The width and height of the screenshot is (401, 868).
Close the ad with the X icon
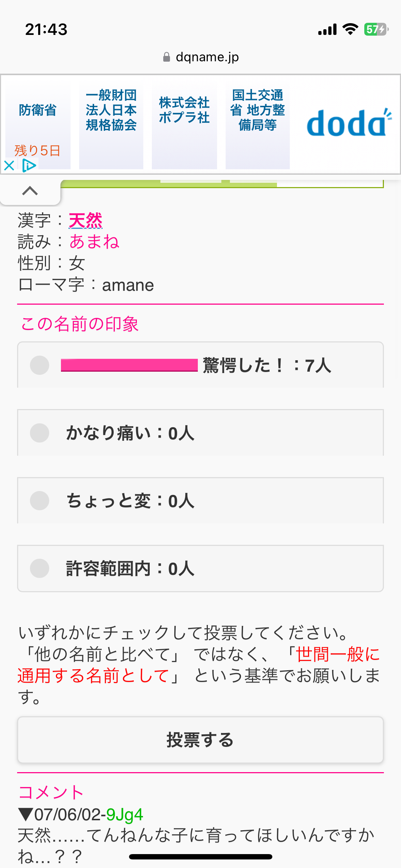coord(9,165)
